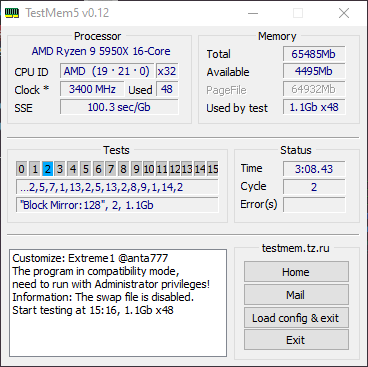The width and height of the screenshot is (368, 367).
Task: Close the TestMem5 window
Action: click(x=344, y=13)
